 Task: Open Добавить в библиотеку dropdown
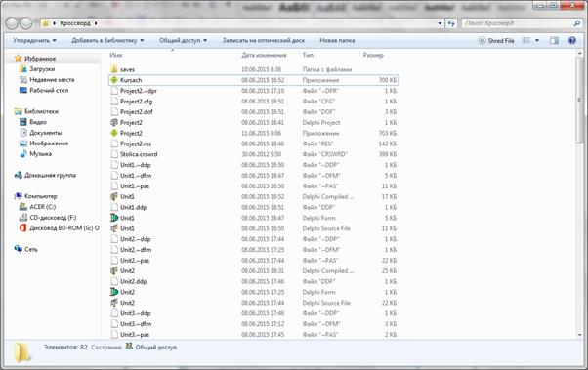tap(107, 40)
